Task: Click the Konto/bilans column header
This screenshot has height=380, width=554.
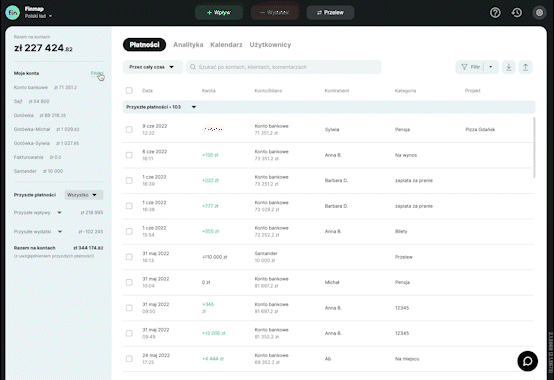Action: [268, 91]
